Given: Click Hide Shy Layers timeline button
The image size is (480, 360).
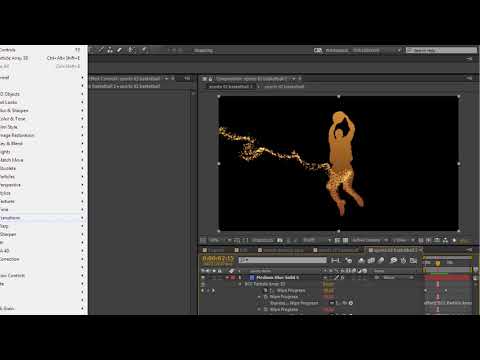Looking at the screenshot, I should tap(362, 260).
